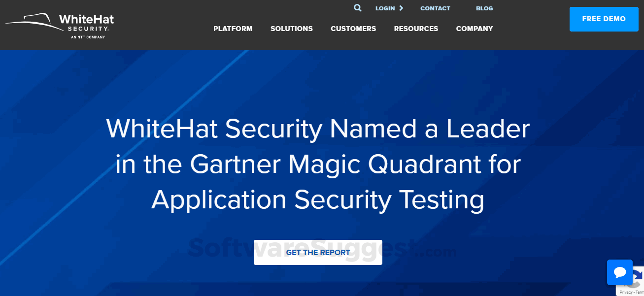Visit the BLOG page
Image resolution: width=644 pixels, height=296 pixels.
pos(484,8)
